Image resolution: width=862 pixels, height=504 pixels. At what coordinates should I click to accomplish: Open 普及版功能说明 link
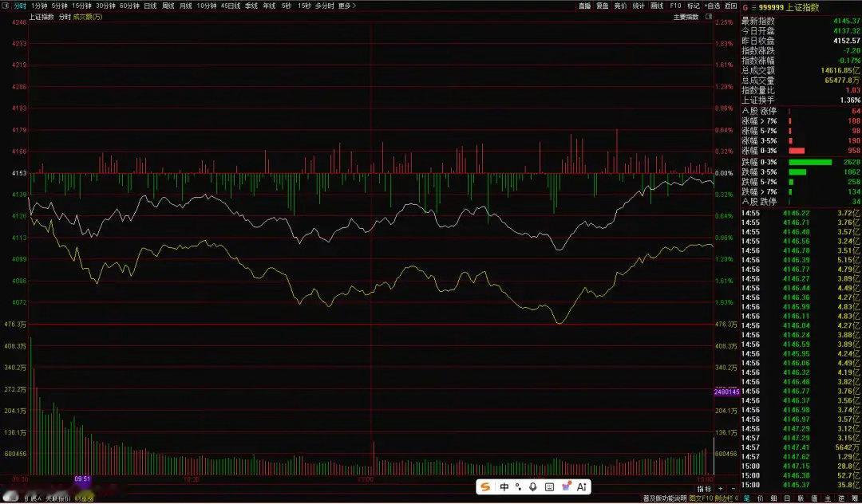(x=664, y=498)
